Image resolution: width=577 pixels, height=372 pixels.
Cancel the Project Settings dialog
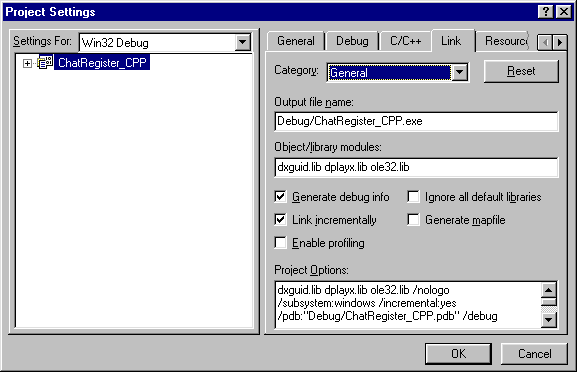click(x=534, y=354)
